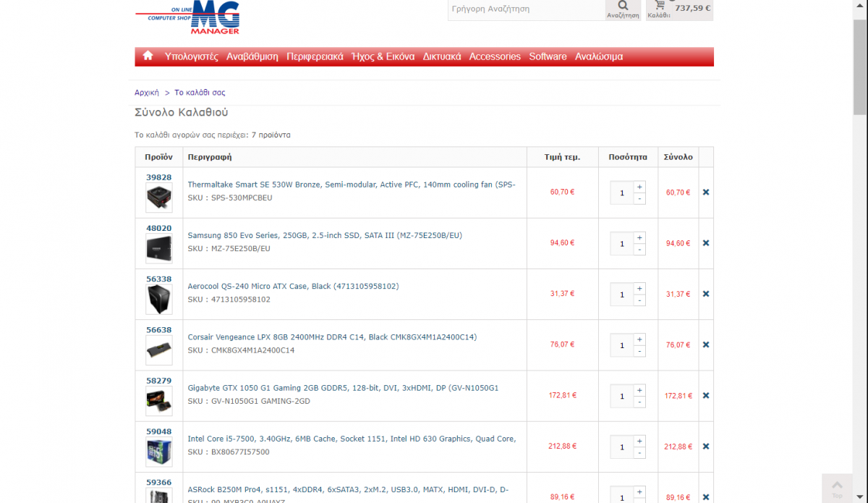Open the Samsung SSD thumbnail image
Viewport: 868px width, 503px height.
pyautogui.click(x=159, y=248)
